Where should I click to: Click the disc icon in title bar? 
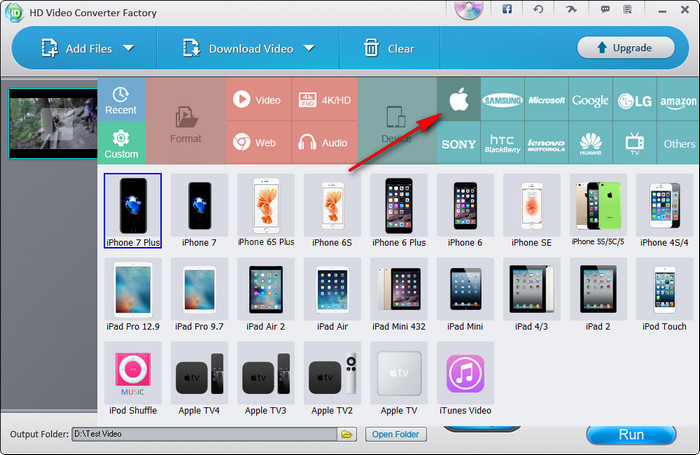[468, 10]
